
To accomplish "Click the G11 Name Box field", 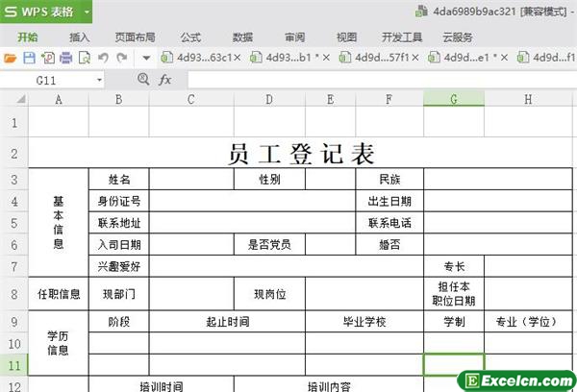I will [46, 80].
